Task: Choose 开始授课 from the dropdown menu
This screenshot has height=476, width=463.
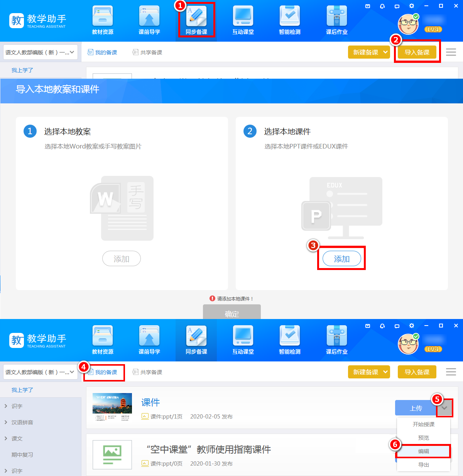Action: 423,424
